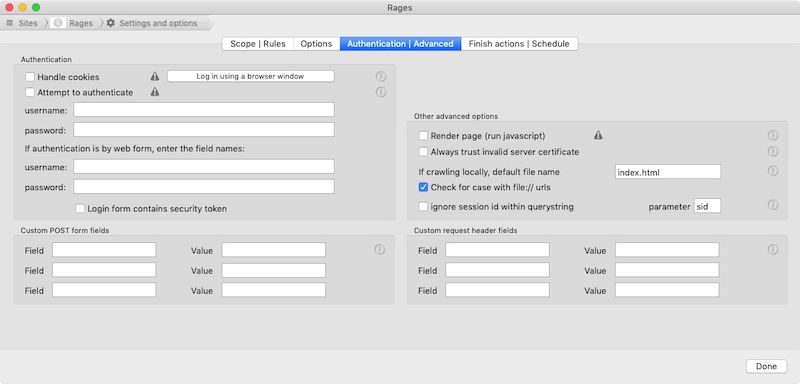
Task: Click the Settings and options gear icon
Action: pyautogui.click(x=111, y=23)
